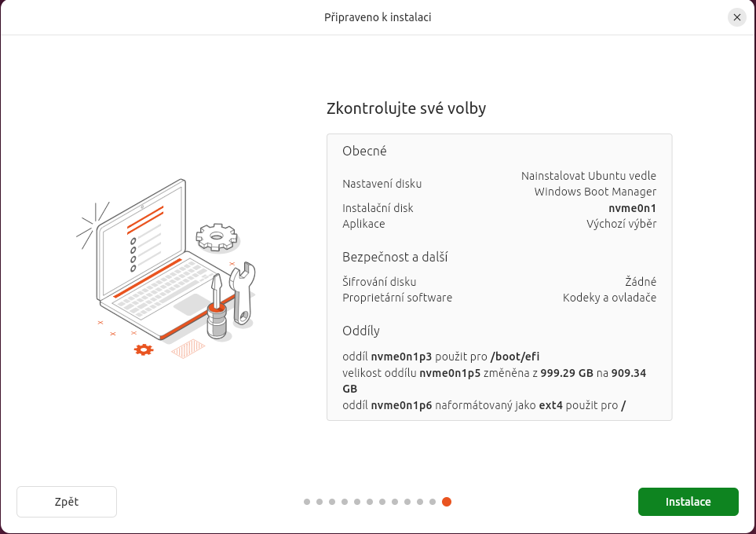Viewport: 756px width, 534px height.
Task: Click the orange striped square under laptop
Action: coord(188,349)
